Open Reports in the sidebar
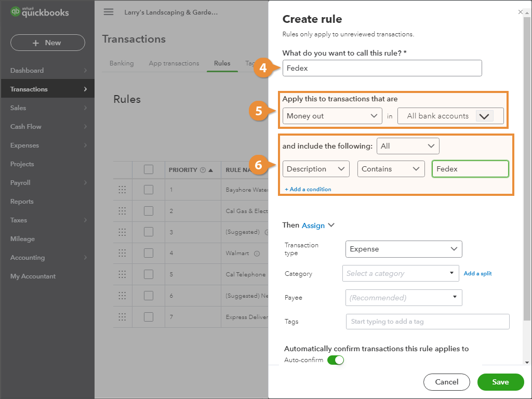 (48, 201)
